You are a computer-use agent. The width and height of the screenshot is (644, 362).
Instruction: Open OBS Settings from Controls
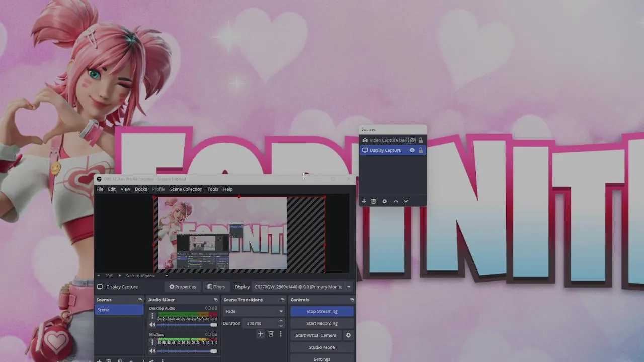tap(322, 359)
